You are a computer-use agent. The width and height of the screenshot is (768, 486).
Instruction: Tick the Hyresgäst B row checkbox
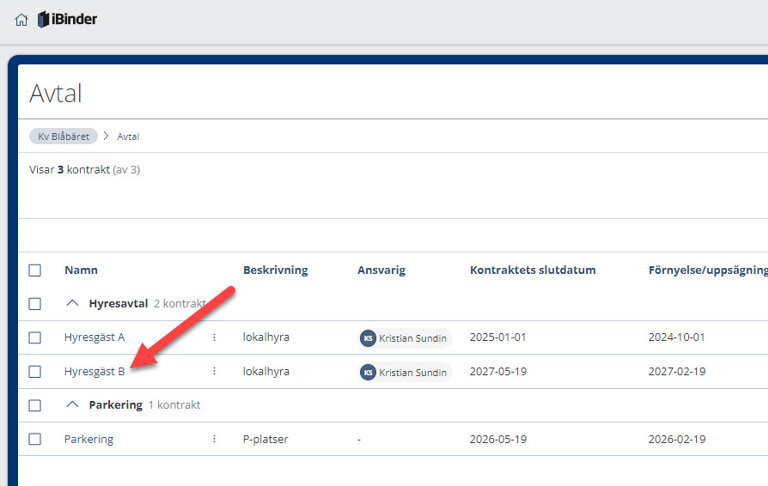coord(35,371)
